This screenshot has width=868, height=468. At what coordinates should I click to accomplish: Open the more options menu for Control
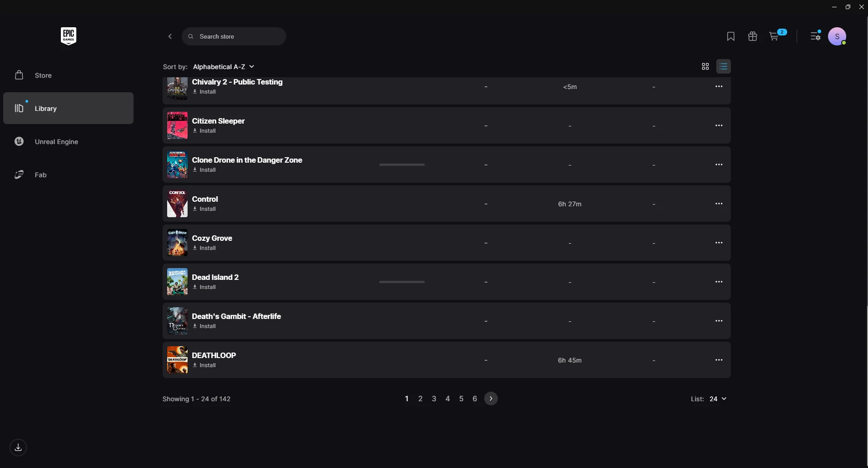(x=719, y=204)
